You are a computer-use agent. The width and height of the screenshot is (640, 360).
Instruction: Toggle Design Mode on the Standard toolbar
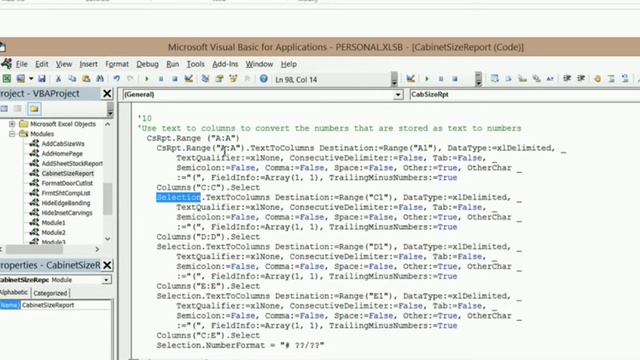coord(189,79)
